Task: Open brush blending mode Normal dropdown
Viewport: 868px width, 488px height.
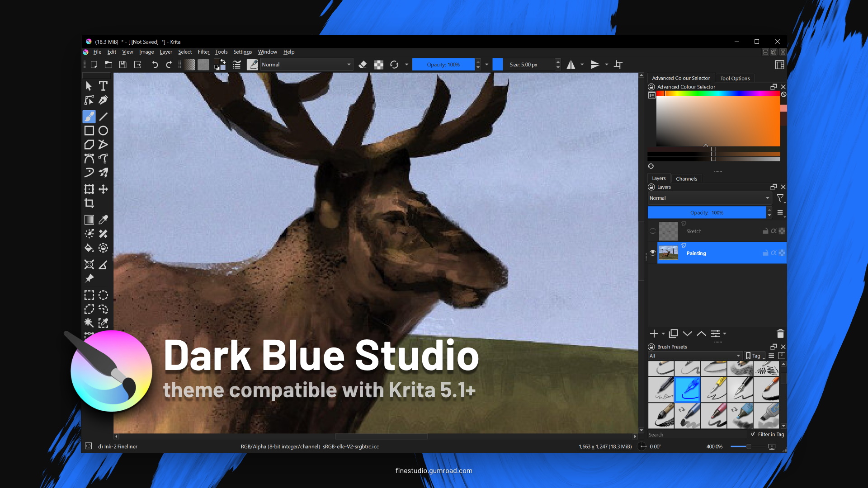Action: click(306, 65)
